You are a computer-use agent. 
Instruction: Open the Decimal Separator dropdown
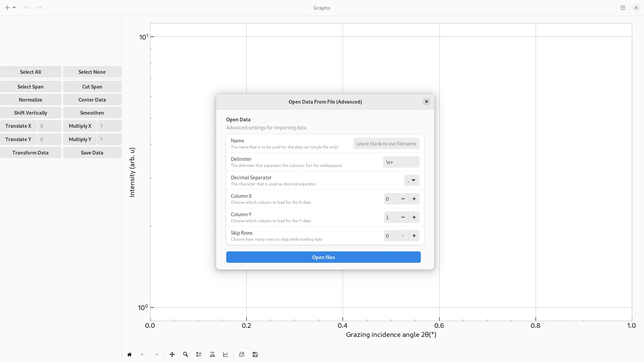(x=411, y=180)
